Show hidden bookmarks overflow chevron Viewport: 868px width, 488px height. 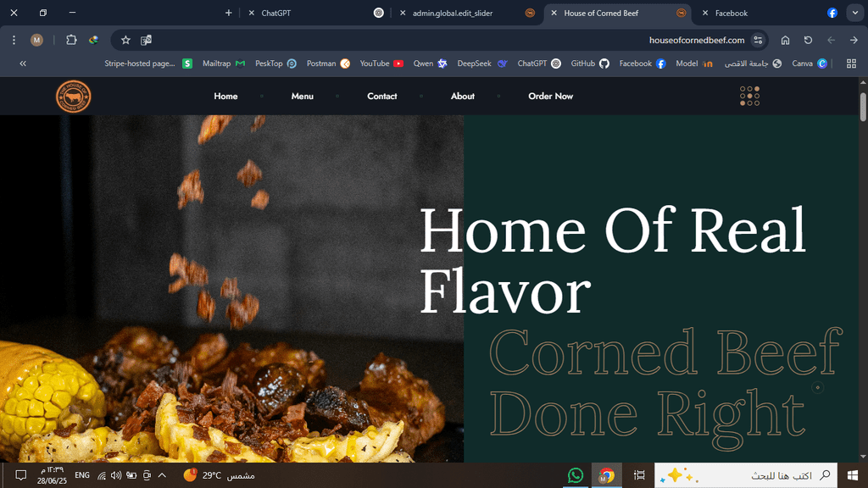point(23,64)
